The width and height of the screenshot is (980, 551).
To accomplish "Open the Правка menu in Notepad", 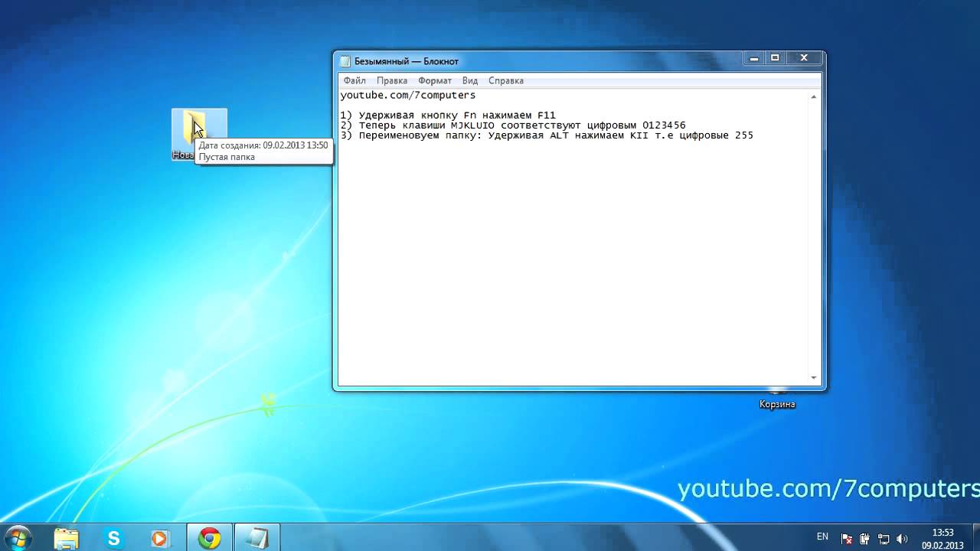I will coord(392,80).
